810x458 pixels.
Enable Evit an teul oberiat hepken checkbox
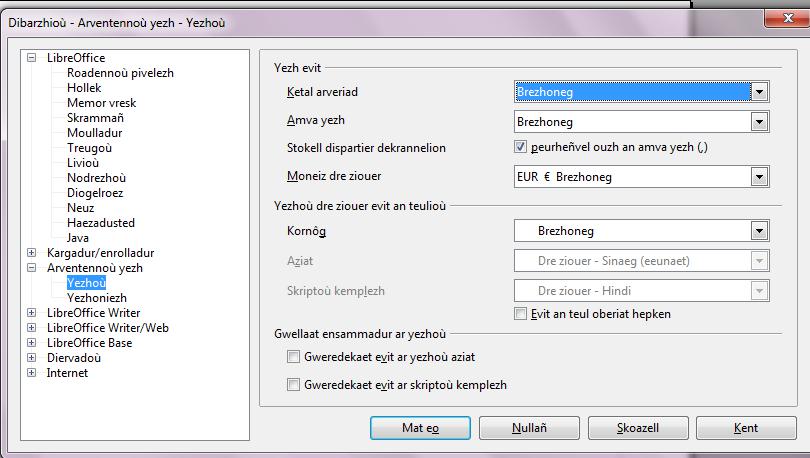[520, 314]
